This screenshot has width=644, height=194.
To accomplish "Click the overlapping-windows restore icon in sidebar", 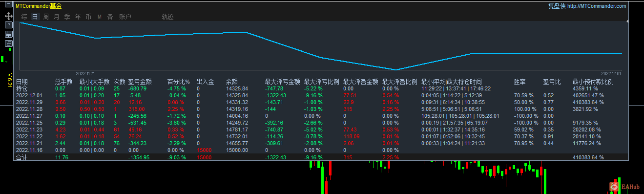I will point(9,43).
